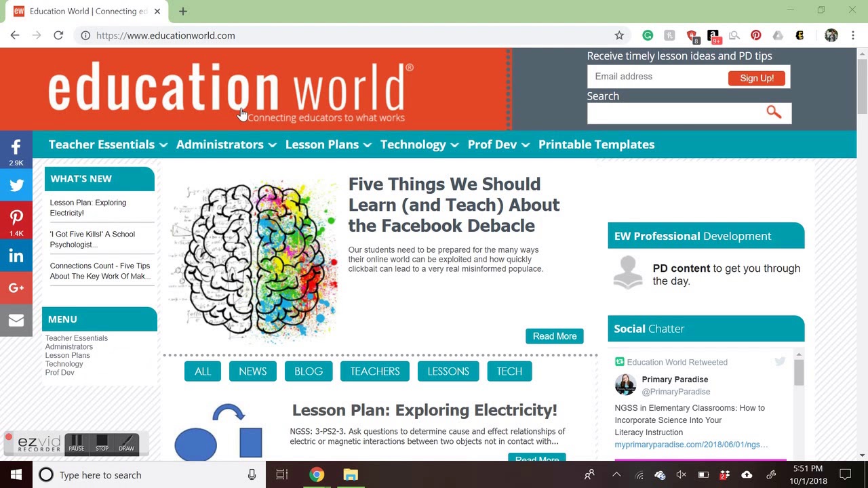Select the BLOG filter tab
This screenshot has width=868, height=488.
(x=309, y=371)
